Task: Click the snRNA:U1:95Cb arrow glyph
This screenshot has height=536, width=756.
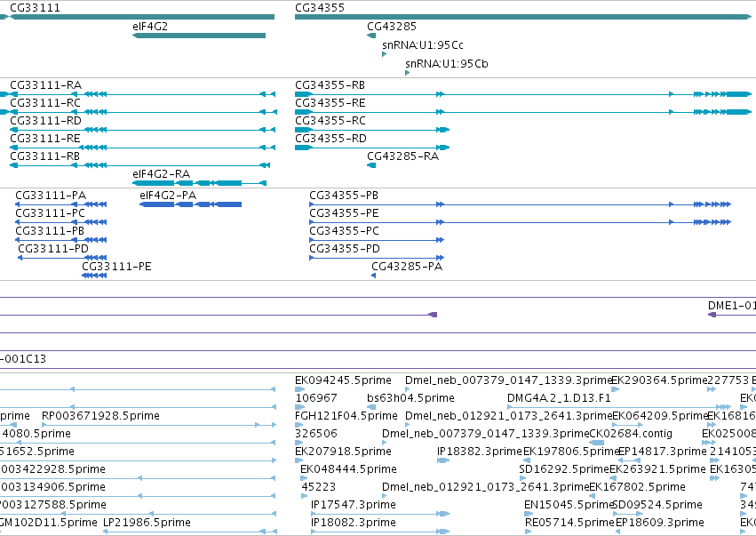Action: click(408, 73)
